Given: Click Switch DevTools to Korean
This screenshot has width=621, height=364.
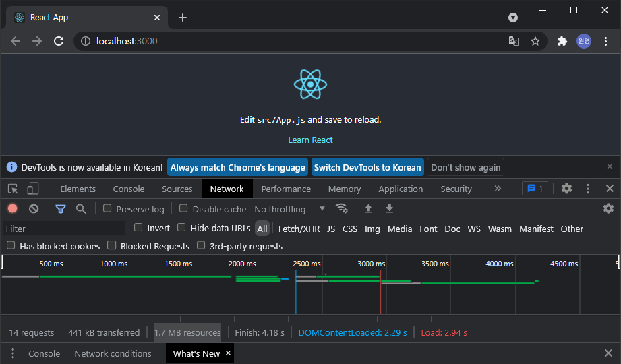Looking at the screenshot, I should tap(367, 167).
